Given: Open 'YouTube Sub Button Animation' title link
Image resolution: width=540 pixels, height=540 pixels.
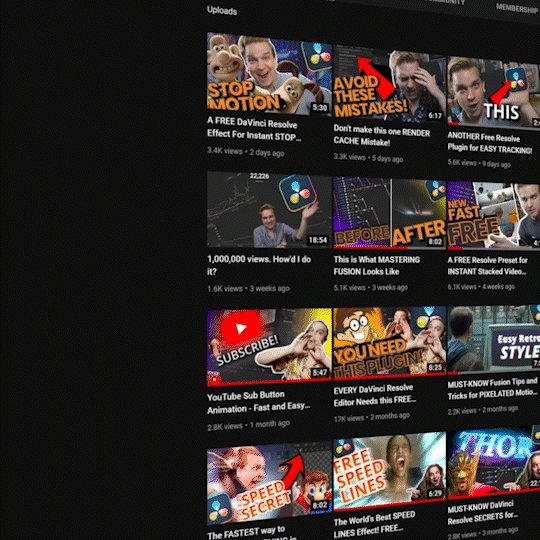Looking at the screenshot, I should (x=258, y=402).
